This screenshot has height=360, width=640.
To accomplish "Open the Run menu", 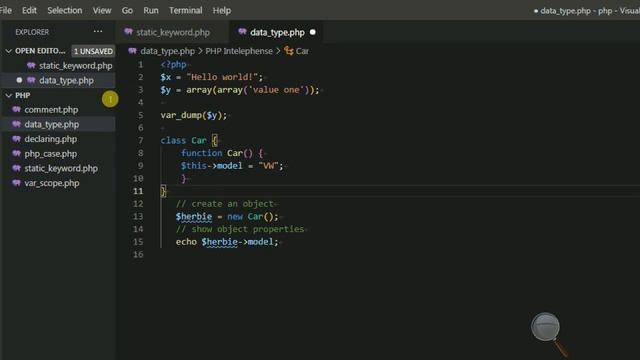I will pos(151,10).
